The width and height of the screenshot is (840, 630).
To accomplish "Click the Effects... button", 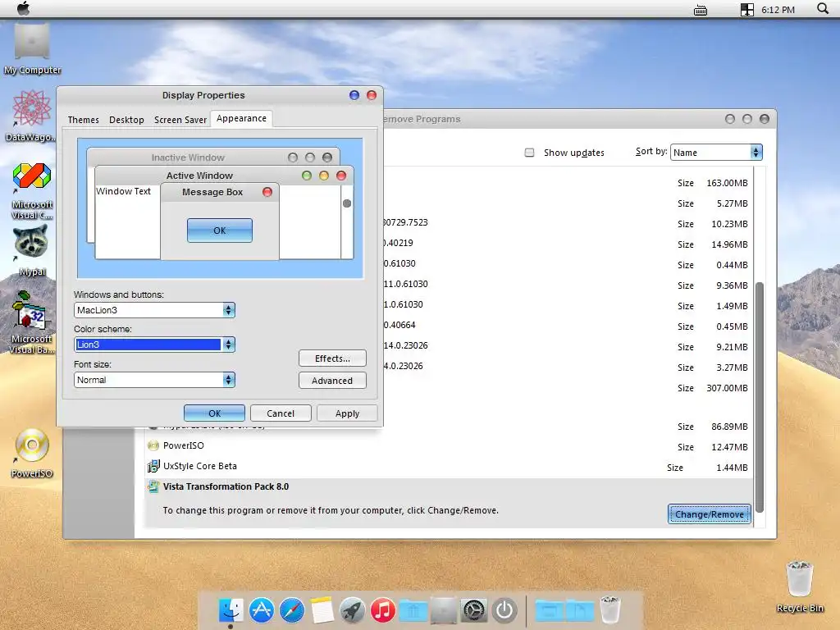I will (332, 358).
